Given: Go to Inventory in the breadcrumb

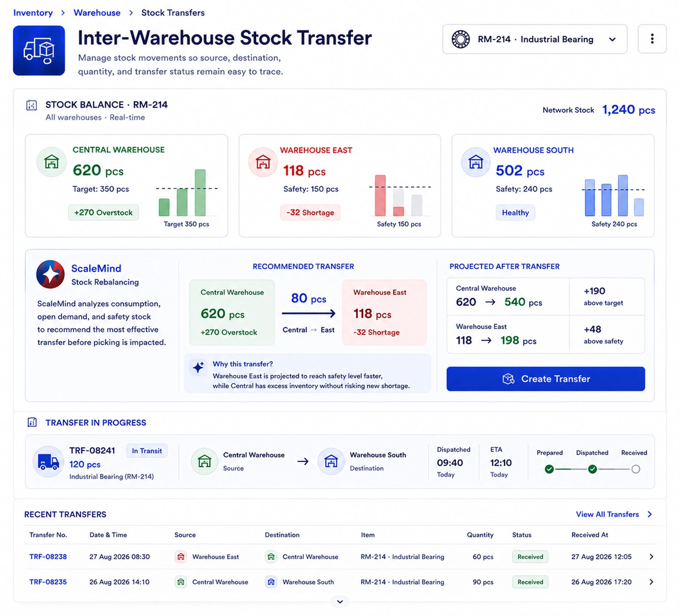Looking at the screenshot, I should pos(33,13).
